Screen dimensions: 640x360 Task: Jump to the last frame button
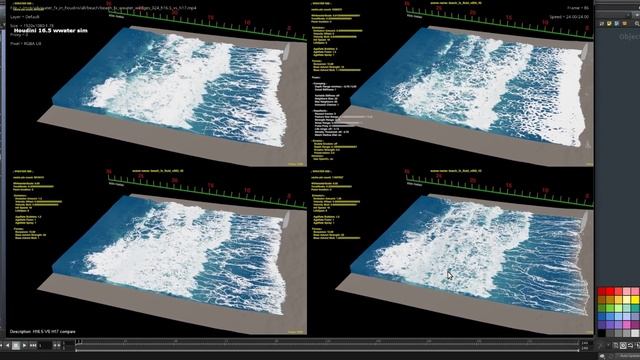pyautogui.click(x=33, y=345)
